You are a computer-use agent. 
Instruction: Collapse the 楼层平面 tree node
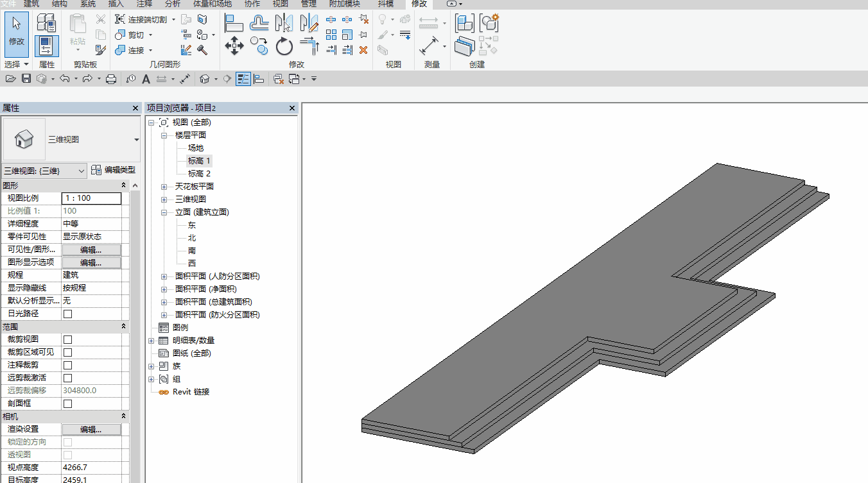tap(164, 135)
